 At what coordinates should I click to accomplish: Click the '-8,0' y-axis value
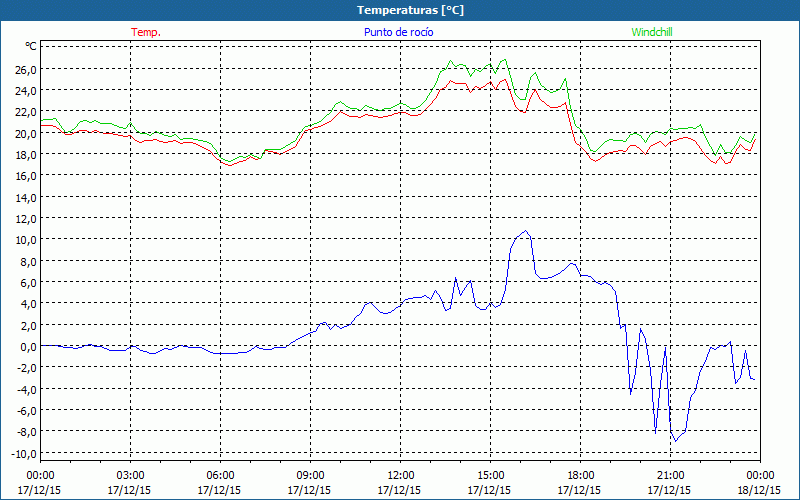[x=27, y=432]
